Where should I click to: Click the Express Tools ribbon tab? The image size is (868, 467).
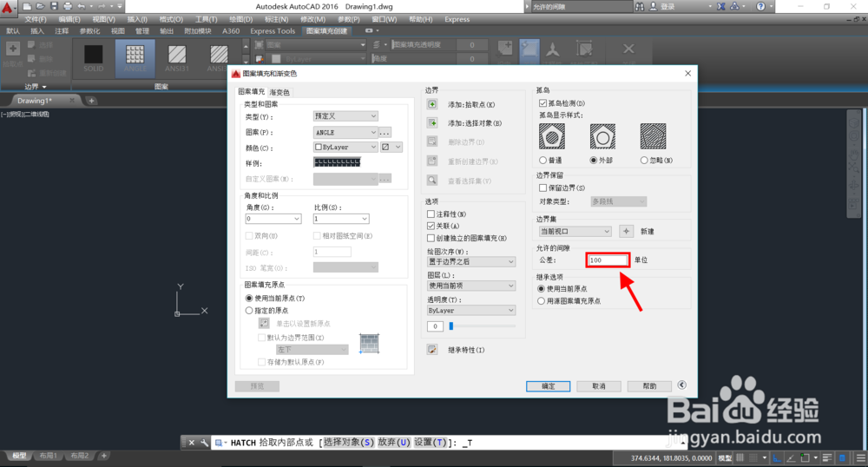[273, 31]
